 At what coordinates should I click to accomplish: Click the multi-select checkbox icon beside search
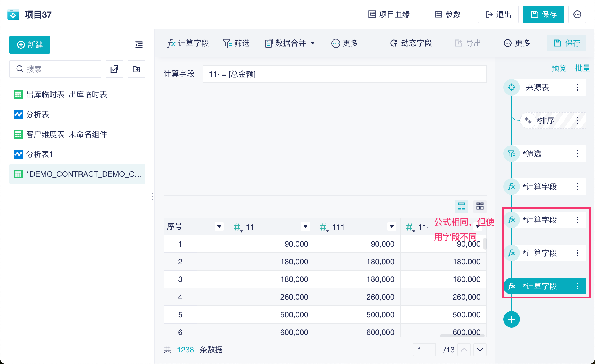click(x=114, y=69)
